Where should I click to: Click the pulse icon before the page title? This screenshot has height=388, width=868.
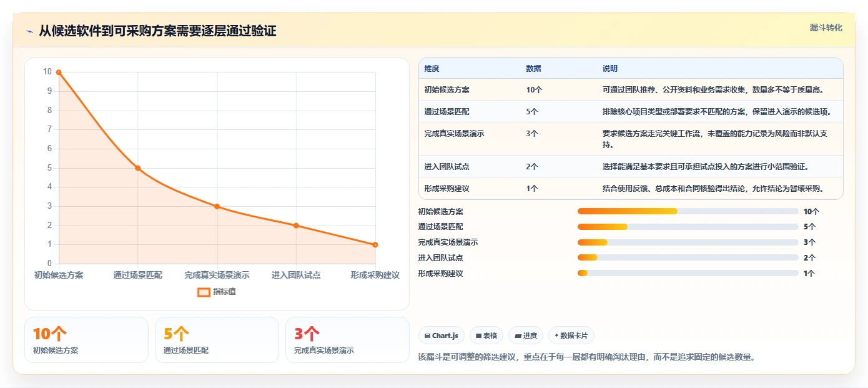(x=29, y=31)
